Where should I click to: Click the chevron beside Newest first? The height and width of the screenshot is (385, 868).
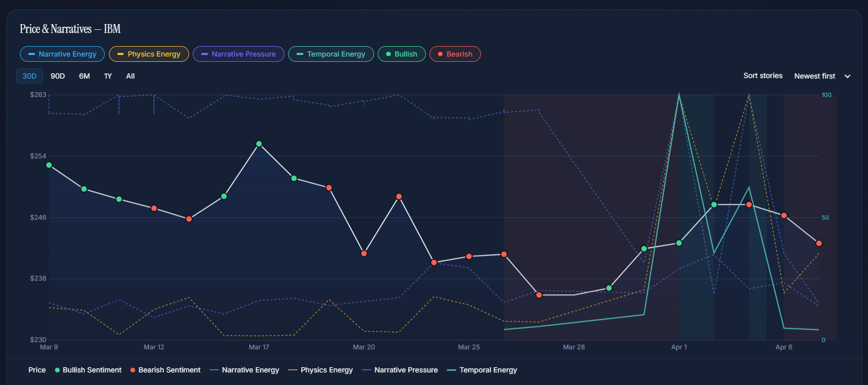848,76
